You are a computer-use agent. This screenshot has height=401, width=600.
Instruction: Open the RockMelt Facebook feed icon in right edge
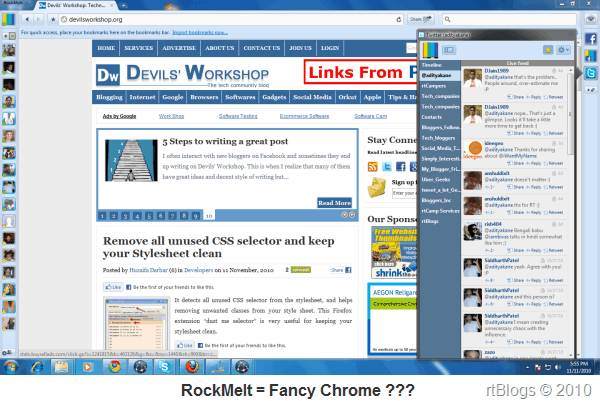(x=591, y=56)
